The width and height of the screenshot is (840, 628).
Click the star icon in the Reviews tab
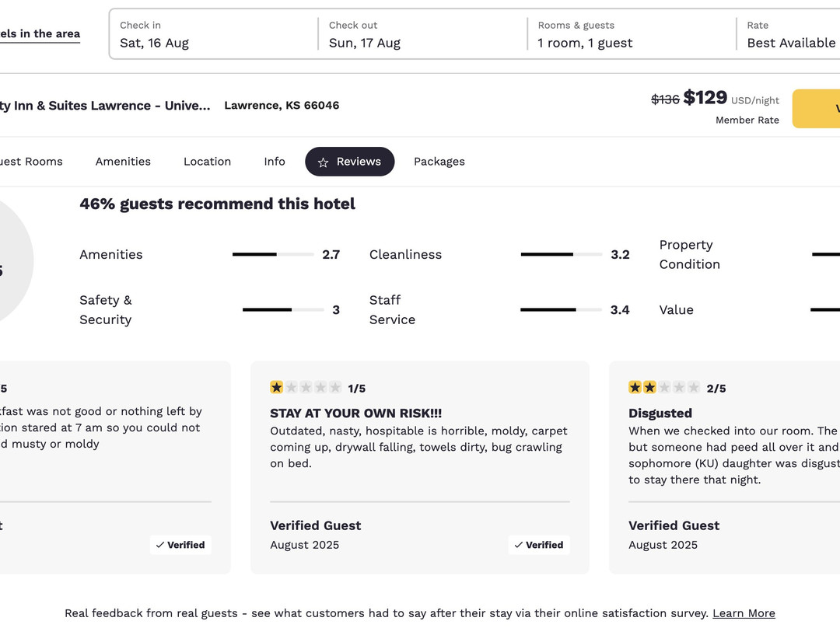(323, 162)
